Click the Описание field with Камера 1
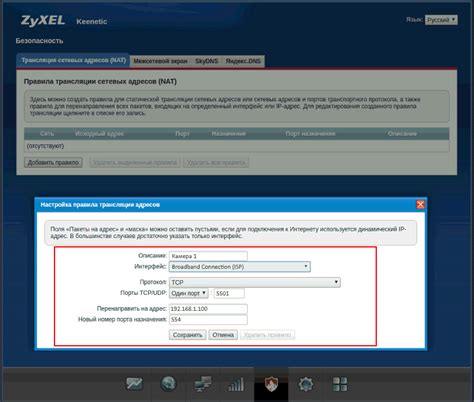Screen dimensions: 474x402 208,256
